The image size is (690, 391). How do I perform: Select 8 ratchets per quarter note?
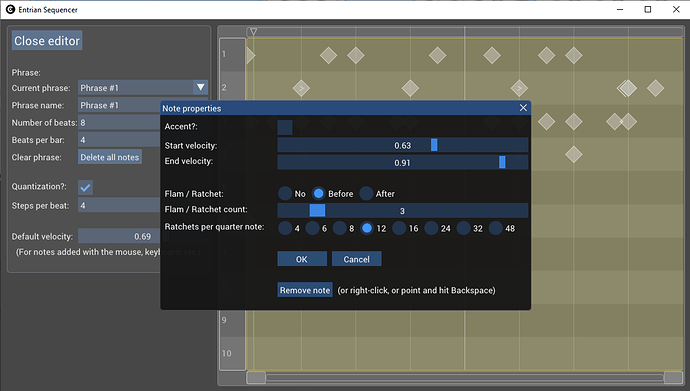(x=339, y=228)
